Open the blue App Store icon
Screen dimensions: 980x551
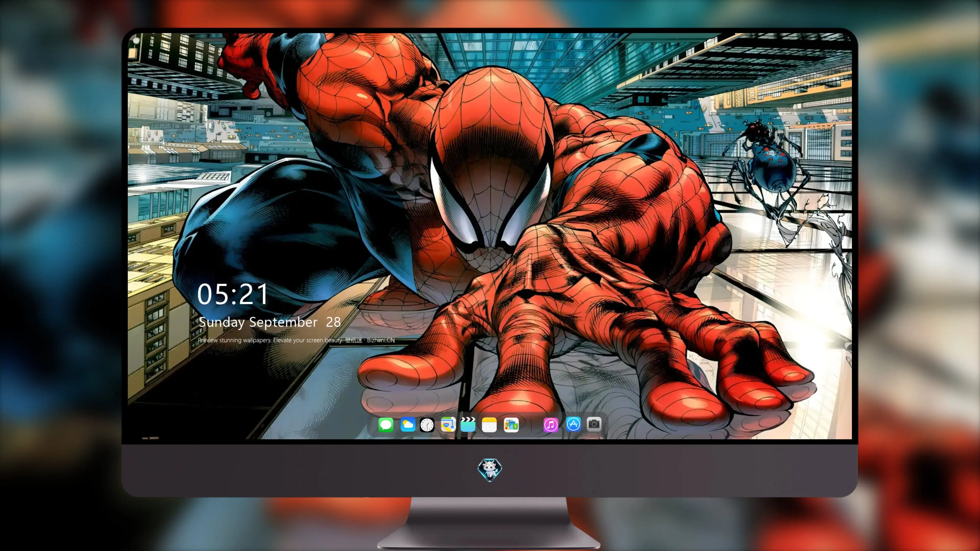coord(573,424)
